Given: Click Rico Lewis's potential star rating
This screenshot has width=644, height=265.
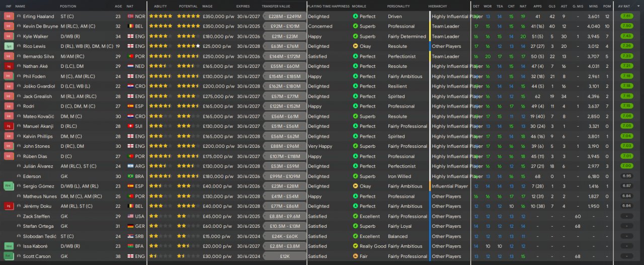Looking at the screenshot, I should click(x=189, y=46).
